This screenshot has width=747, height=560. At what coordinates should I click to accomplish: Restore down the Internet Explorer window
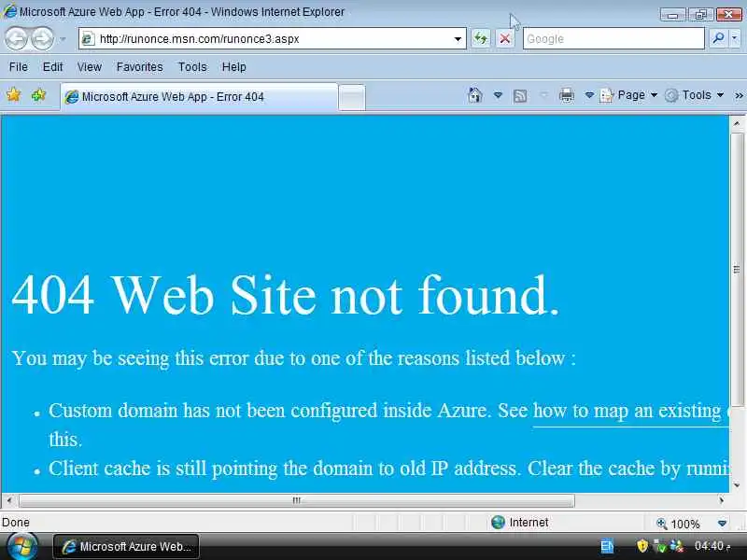click(700, 15)
